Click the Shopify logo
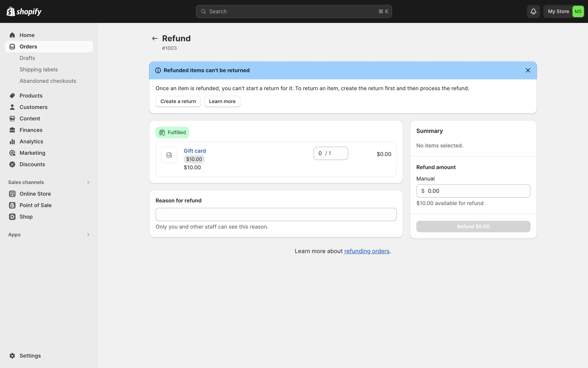 (24, 11)
